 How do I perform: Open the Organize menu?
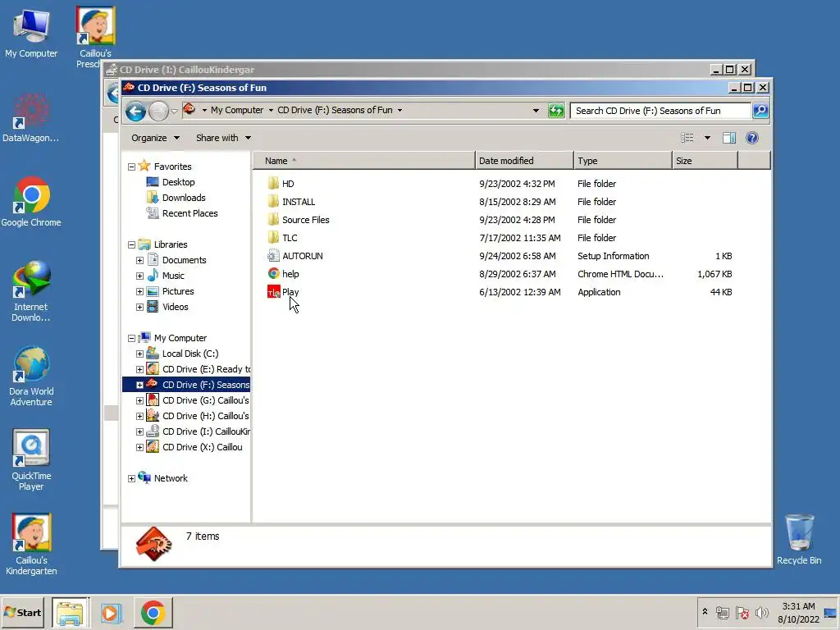(x=155, y=138)
